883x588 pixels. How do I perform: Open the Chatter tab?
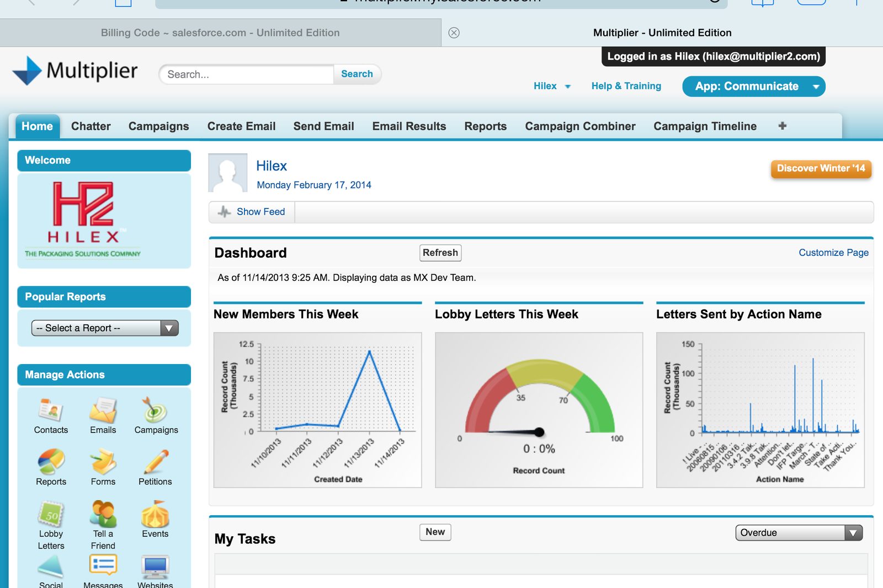[x=91, y=126]
